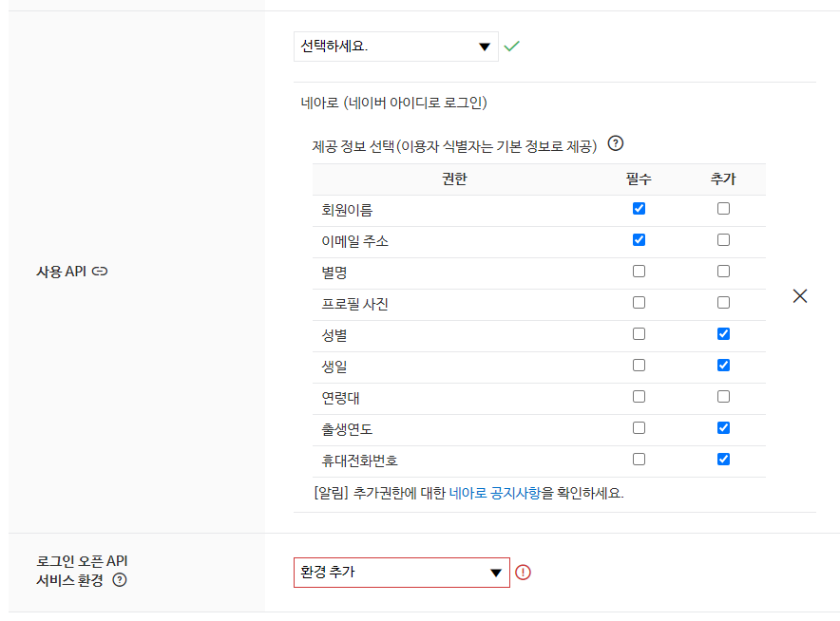Click the 휴대전화번호 permission label
The width and height of the screenshot is (840, 621).
[359, 461]
